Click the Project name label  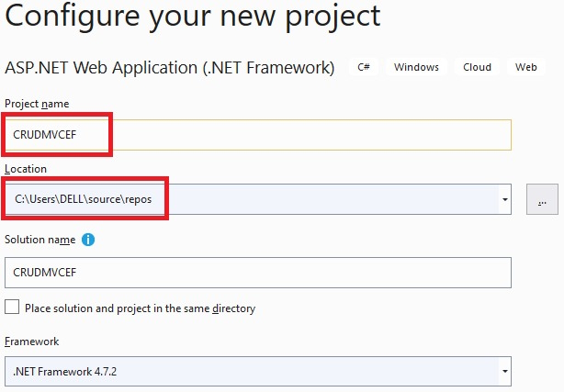click(37, 104)
